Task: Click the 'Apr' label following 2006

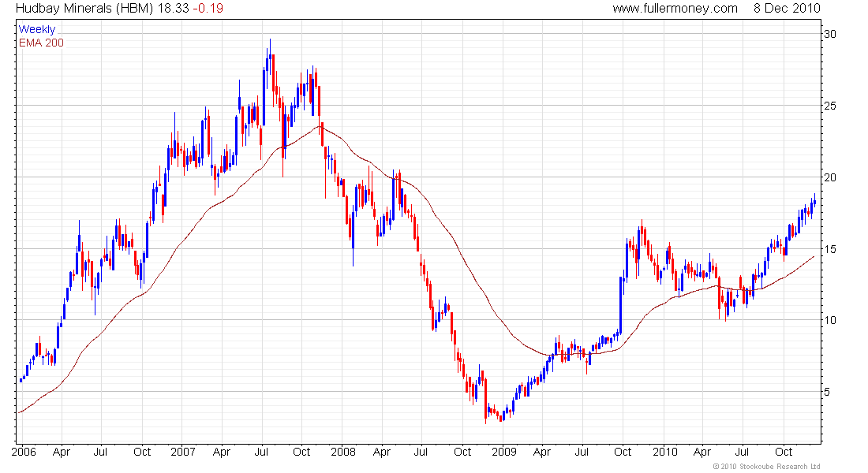Action: pos(62,452)
